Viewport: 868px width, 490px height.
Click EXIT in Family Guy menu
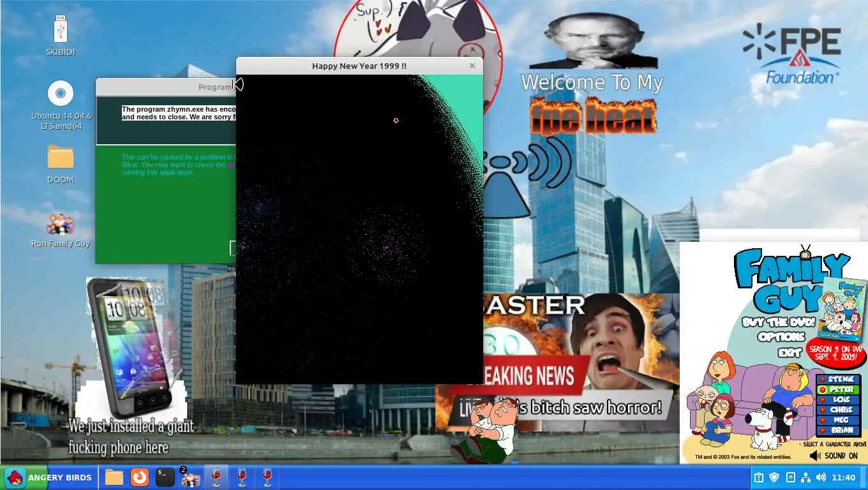coord(789,352)
